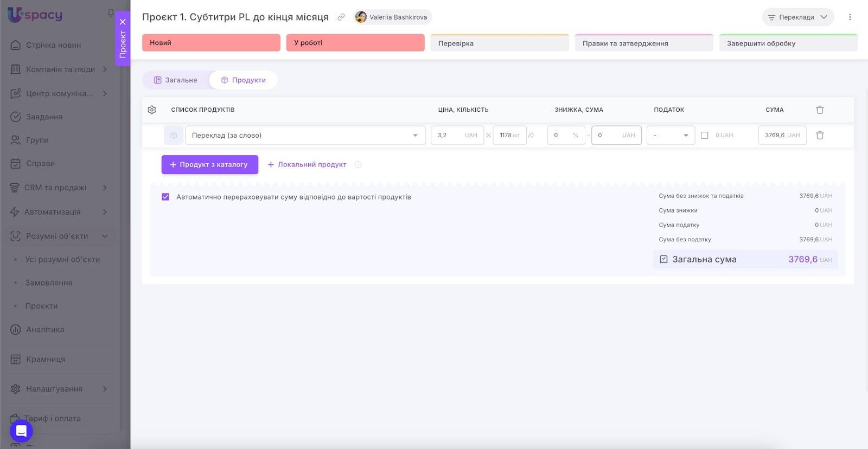Viewport: 868px width, 449px height.
Task: Delete the Переклад (за слово) product row
Action: tap(820, 135)
